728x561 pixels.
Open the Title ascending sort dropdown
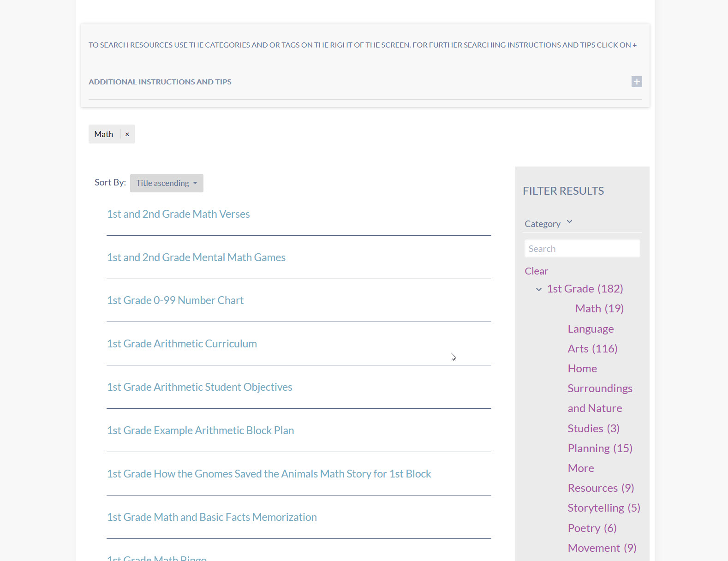167,183
